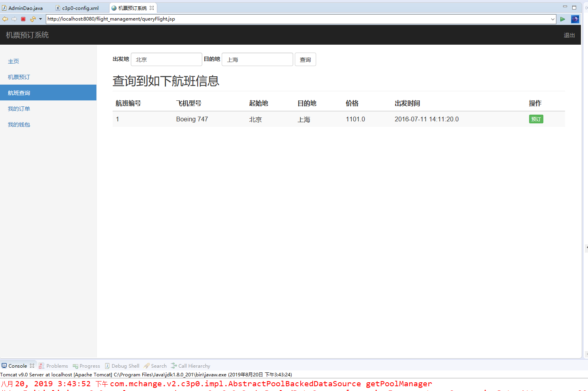Image resolution: width=588 pixels, height=391 pixels.
Task: Click the Forward navigation arrow
Action: pyautogui.click(x=14, y=19)
